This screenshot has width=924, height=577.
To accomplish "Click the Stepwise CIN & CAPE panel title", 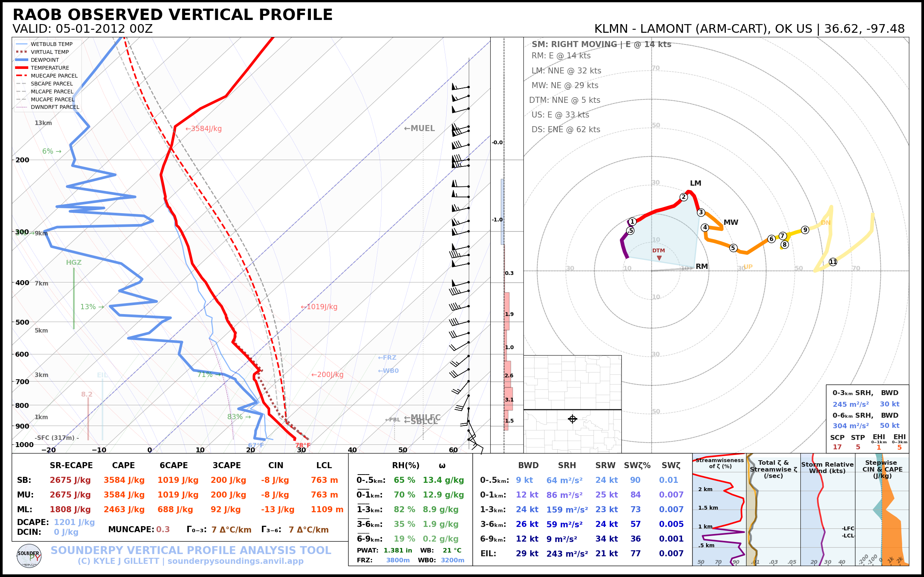I will (x=882, y=469).
